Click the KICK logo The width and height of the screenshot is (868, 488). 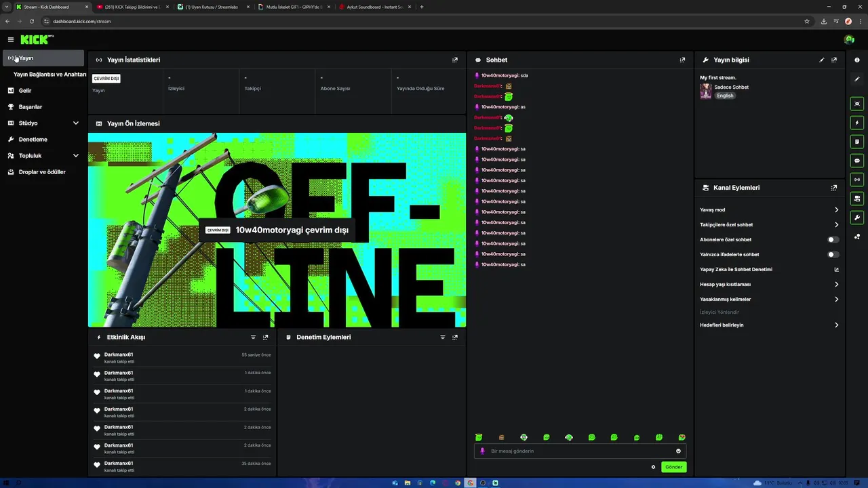(x=35, y=40)
